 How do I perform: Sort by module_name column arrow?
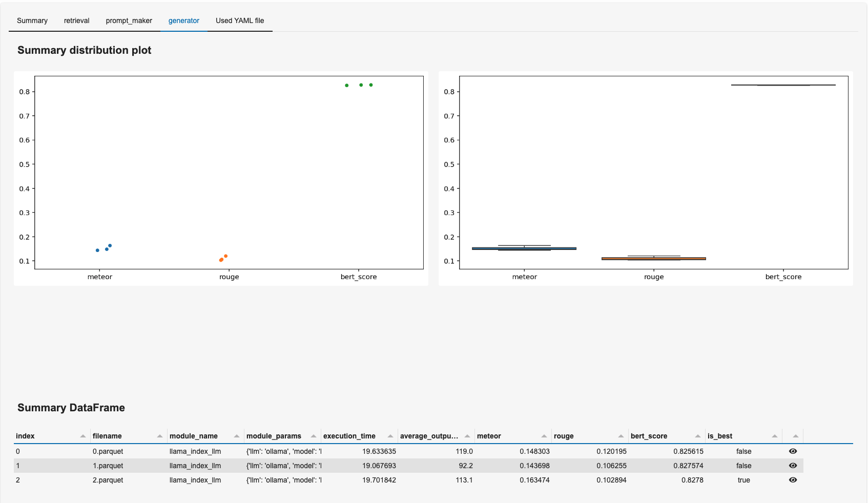coord(237,436)
